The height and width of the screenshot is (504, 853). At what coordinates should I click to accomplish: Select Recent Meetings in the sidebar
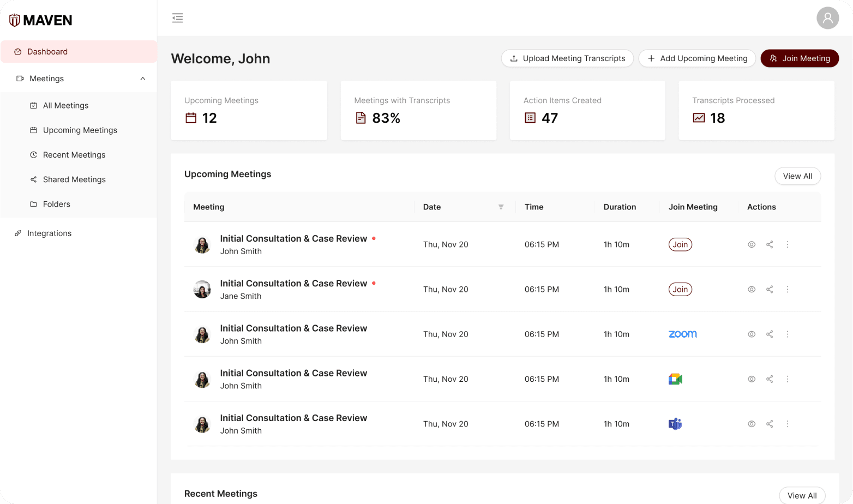[x=74, y=155]
